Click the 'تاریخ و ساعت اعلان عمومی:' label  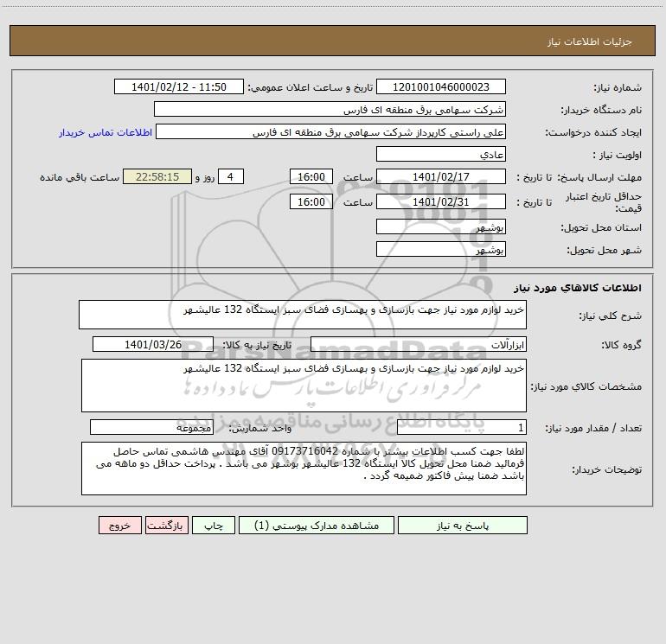point(311,88)
